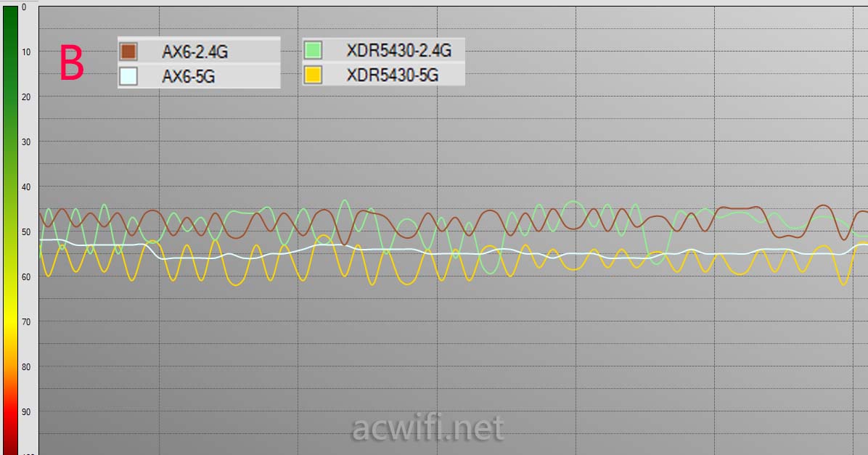Click the yellow XDR5430-5G legend swatch

(x=314, y=75)
